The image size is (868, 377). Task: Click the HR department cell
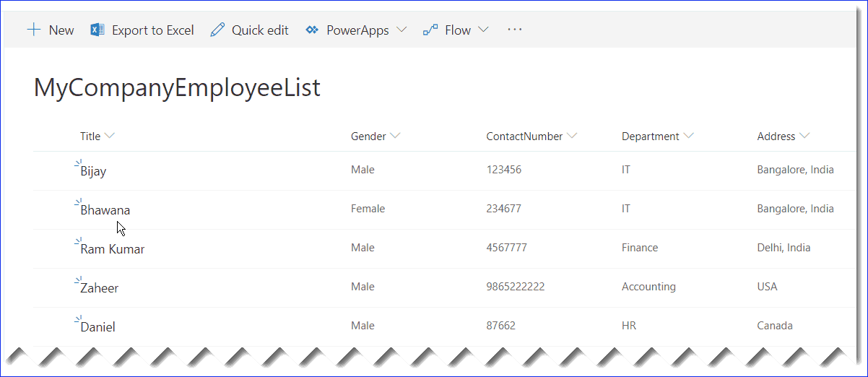pyautogui.click(x=629, y=326)
